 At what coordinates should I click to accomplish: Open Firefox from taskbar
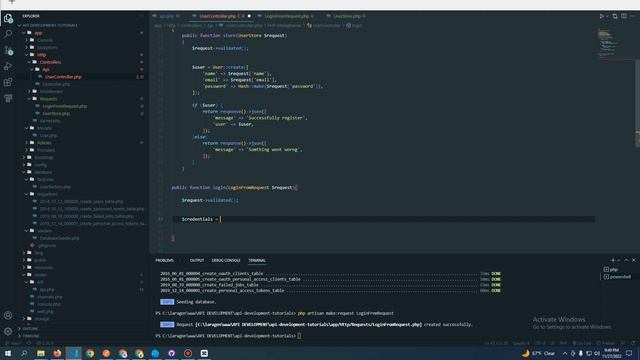[x=57, y=353]
